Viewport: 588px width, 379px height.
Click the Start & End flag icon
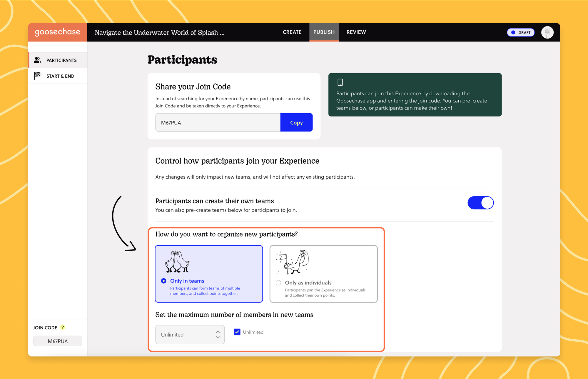(37, 76)
